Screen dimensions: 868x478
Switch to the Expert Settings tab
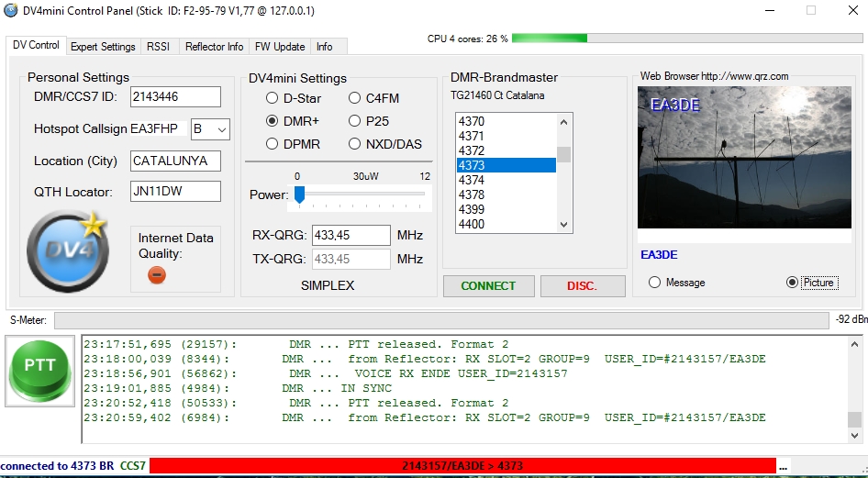pyautogui.click(x=103, y=47)
